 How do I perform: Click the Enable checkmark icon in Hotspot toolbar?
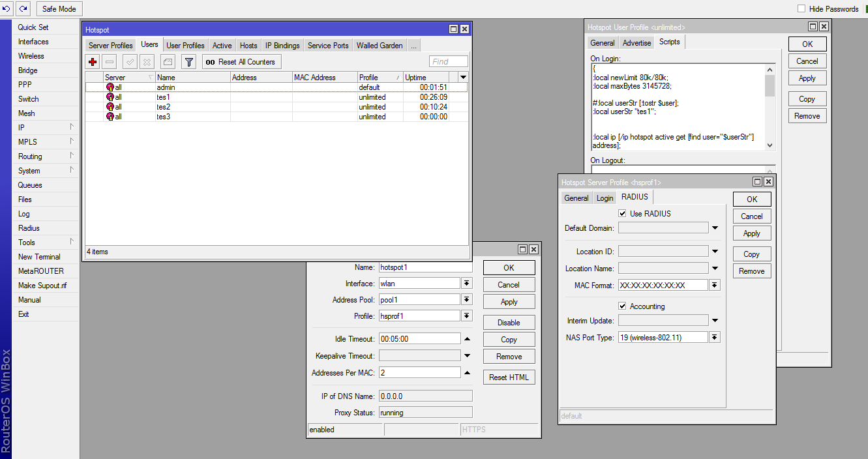coord(130,62)
